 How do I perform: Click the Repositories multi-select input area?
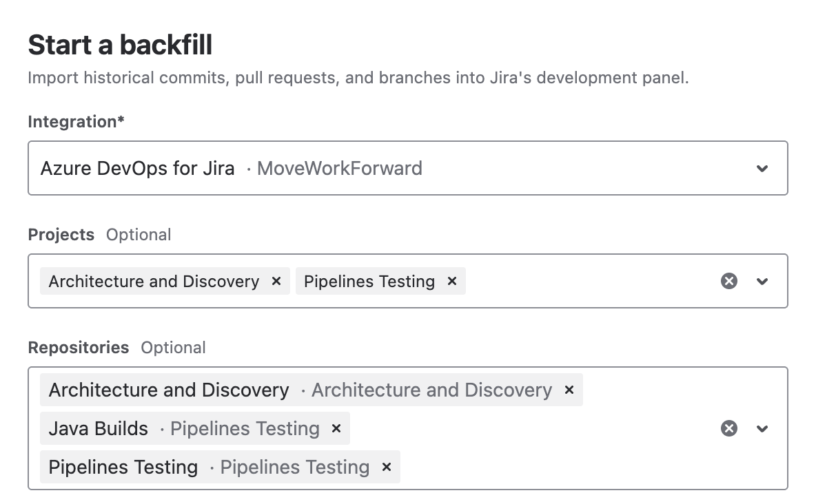click(408, 428)
